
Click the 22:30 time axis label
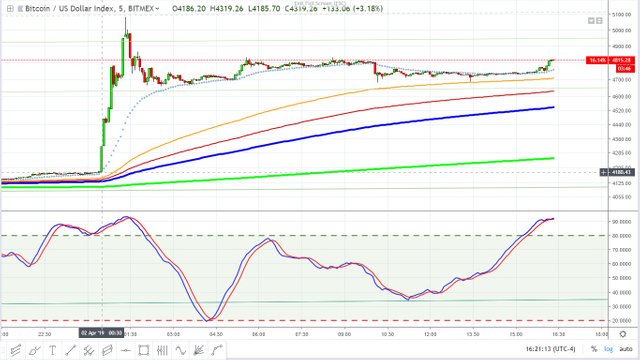click(x=44, y=334)
